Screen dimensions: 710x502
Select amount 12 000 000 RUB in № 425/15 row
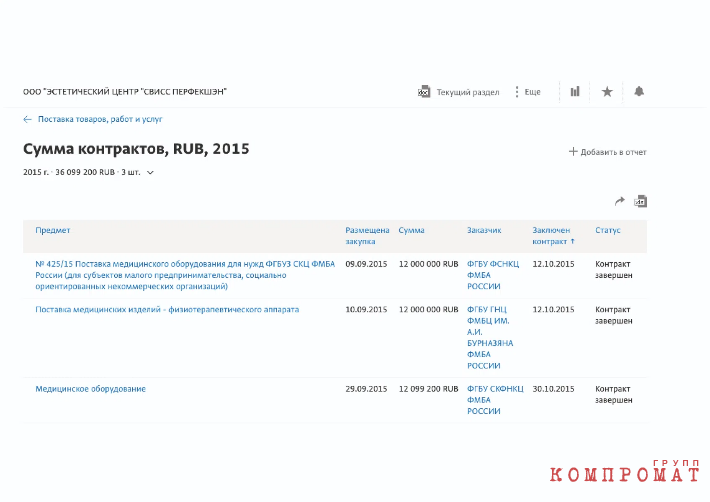click(428, 264)
